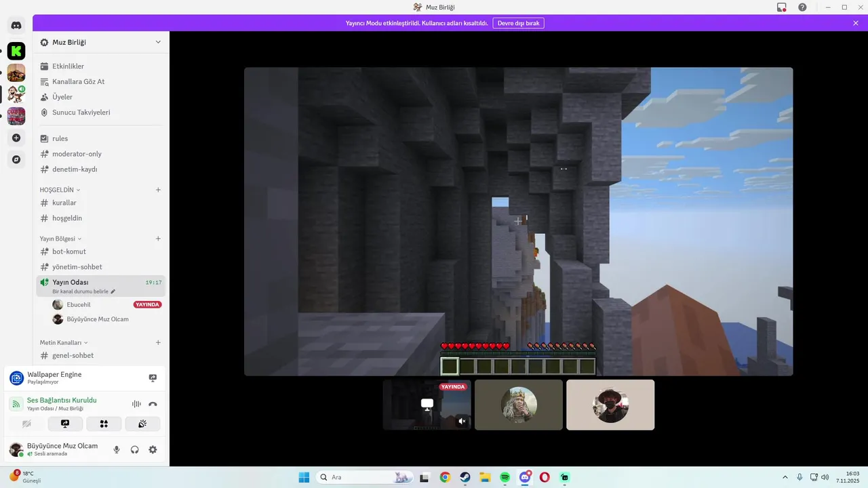The height and width of the screenshot is (488, 868).
Task: Dismiss the purple Streamer Mode banner
Action: [x=856, y=23]
